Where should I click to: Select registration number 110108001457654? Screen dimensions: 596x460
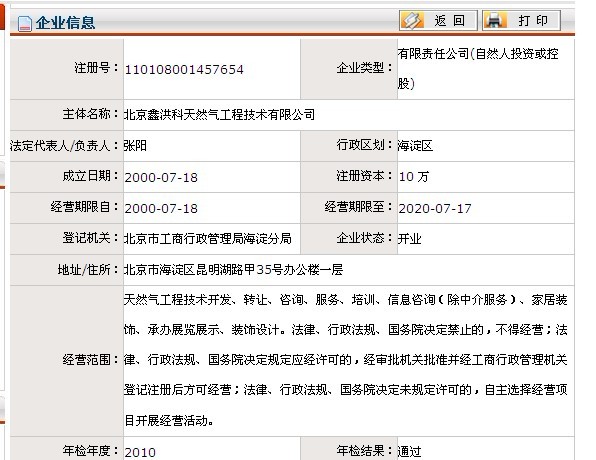coord(184,70)
